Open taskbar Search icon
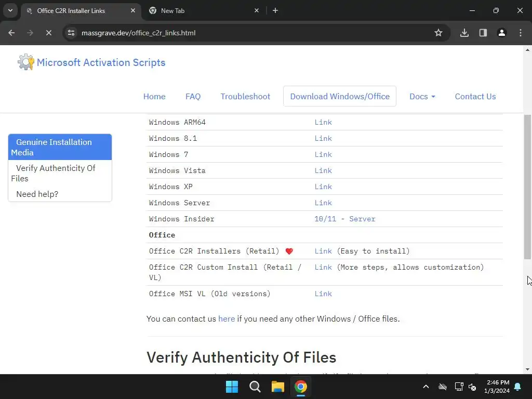Image resolution: width=532 pixels, height=399 pixels. 255,387
